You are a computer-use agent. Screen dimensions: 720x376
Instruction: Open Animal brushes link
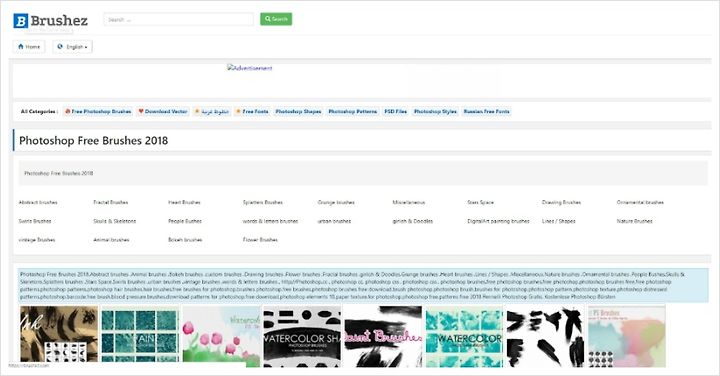111,240
